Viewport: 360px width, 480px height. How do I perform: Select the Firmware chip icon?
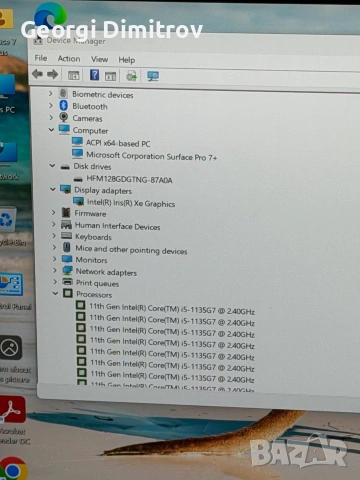[x=66, y=212]
